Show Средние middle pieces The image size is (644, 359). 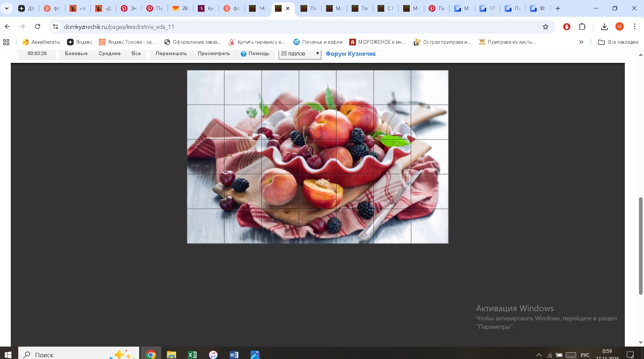coord(110,54)
